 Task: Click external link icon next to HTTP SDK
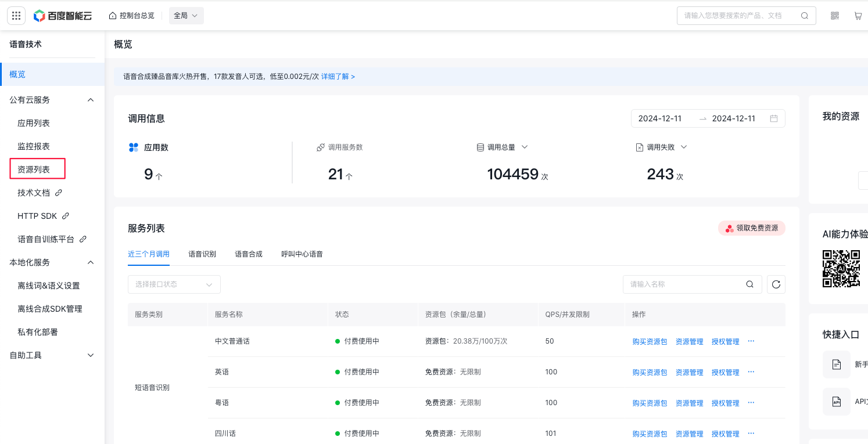66,215
